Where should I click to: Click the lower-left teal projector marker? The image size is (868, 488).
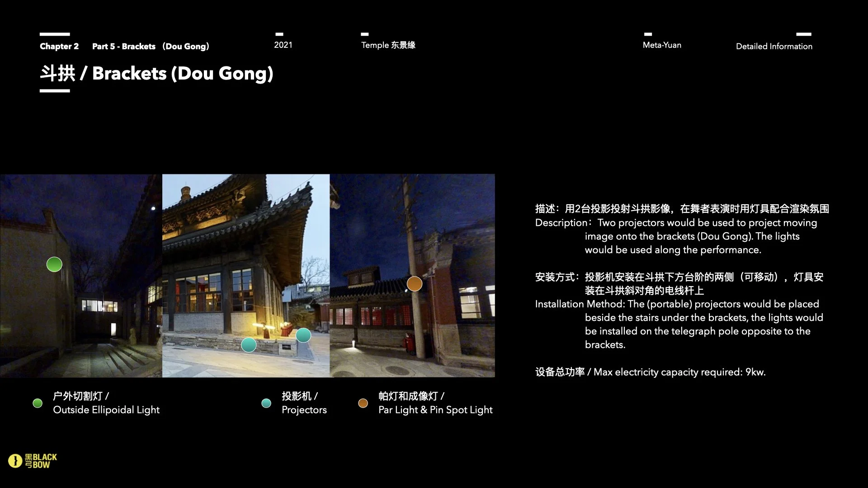click(249, 345)
